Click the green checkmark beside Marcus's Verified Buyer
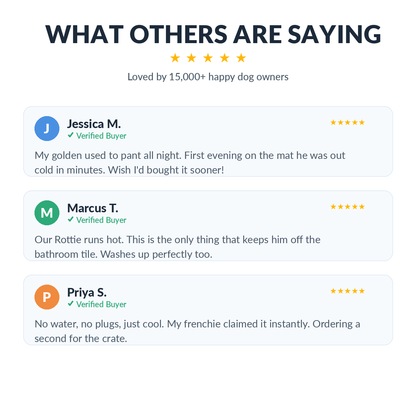Viewport: 416px width, 416px height. point(70,219)
